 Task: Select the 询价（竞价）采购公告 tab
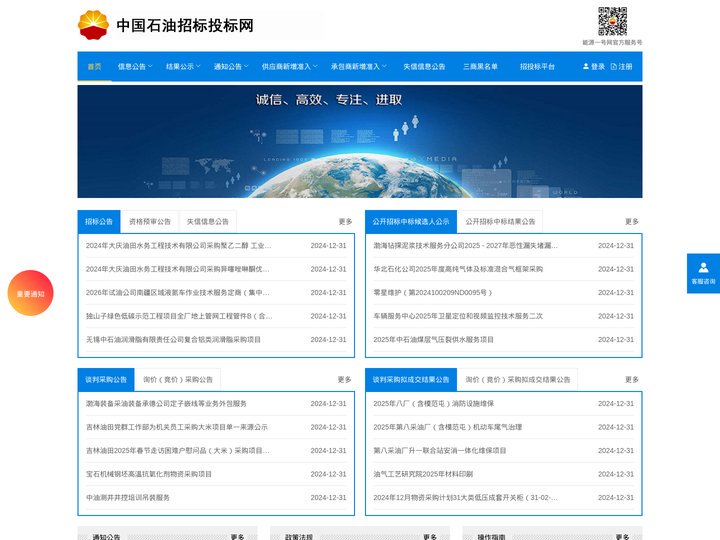178,380
